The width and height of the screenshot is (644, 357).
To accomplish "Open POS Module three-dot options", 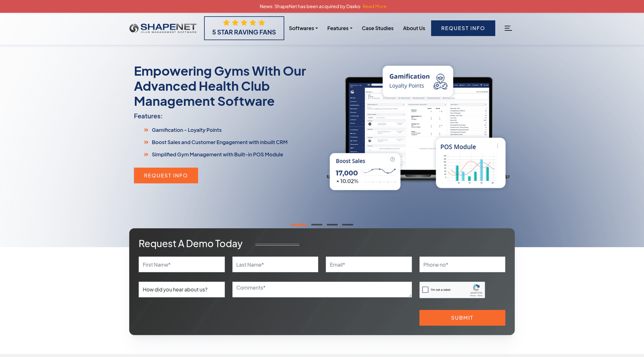I will coord(497,146).
